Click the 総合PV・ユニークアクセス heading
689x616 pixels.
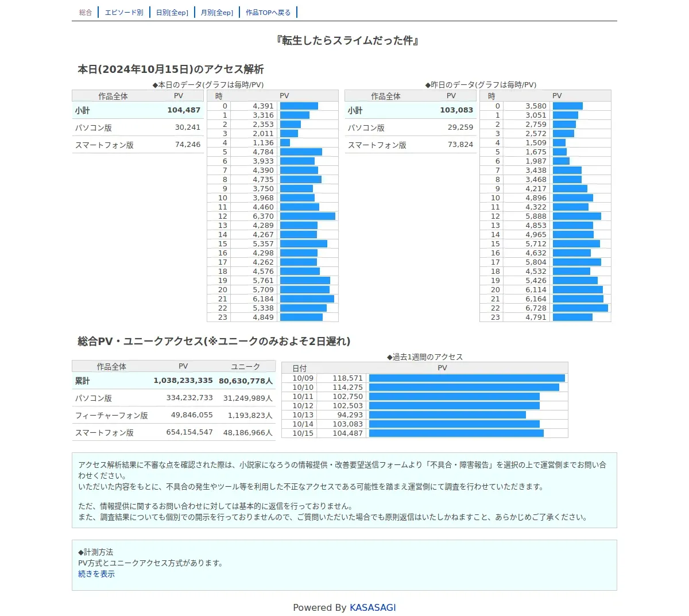pos(214,342)
